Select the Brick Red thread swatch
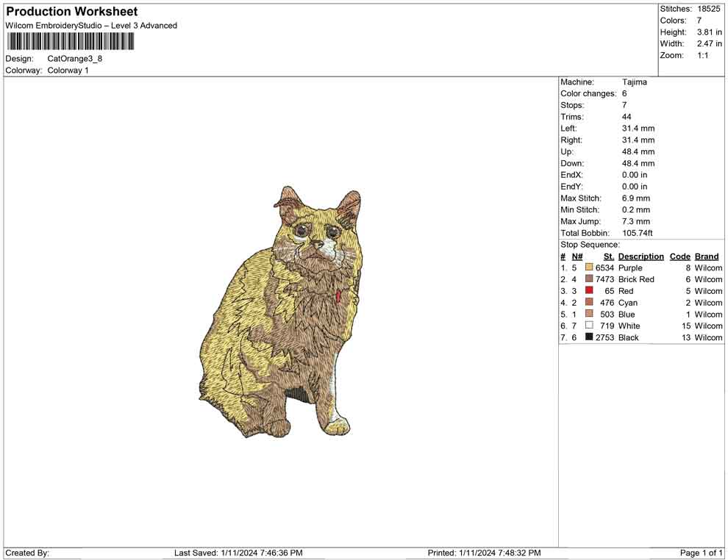Viewport: 728px width, 560px height. point(589,279)
